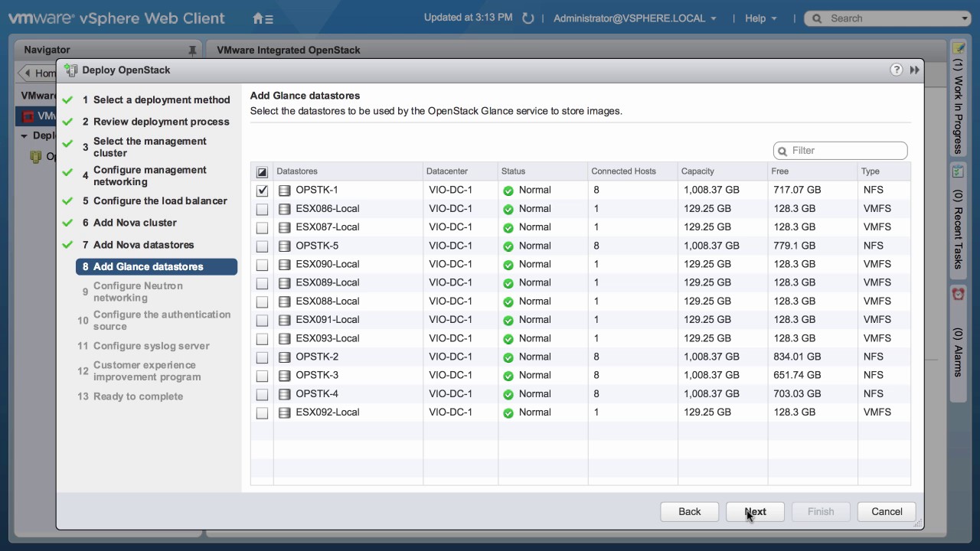Select step 8 Add Glance datastores
Viewport: 980px width, 551px height.
[156, 266]
